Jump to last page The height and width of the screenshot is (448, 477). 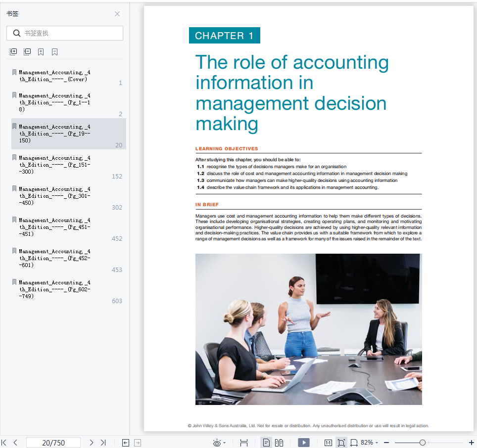tap(103, 443)
